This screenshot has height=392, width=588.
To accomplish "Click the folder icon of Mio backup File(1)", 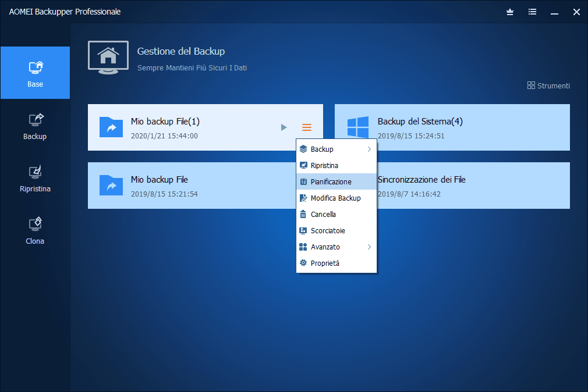I will [111, 127].
